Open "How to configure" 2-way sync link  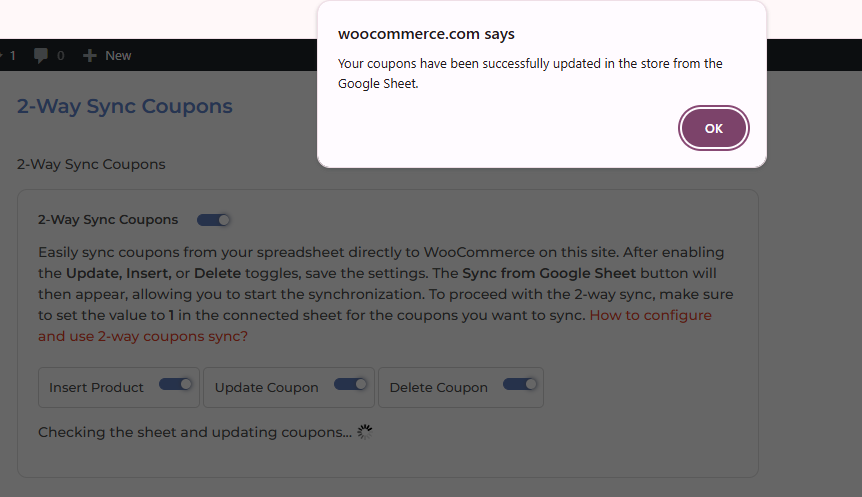(650, 315)
